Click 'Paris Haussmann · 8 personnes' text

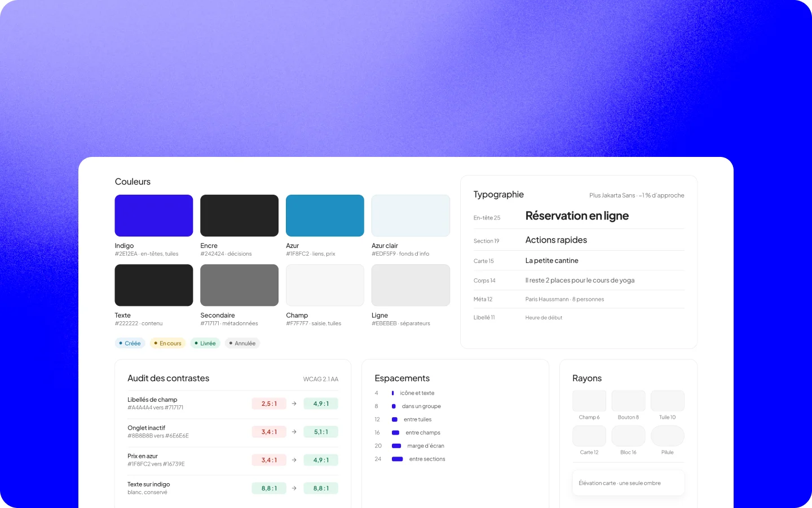pos(564,299)
